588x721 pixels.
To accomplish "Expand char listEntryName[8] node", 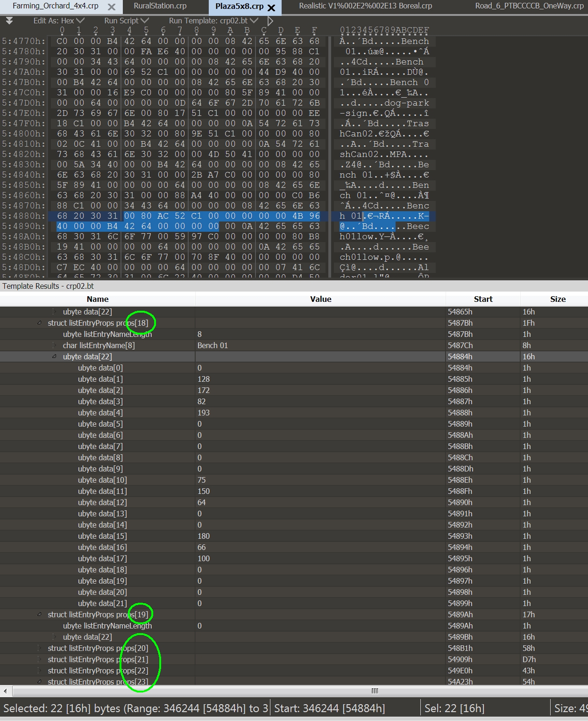I will 54,345.
